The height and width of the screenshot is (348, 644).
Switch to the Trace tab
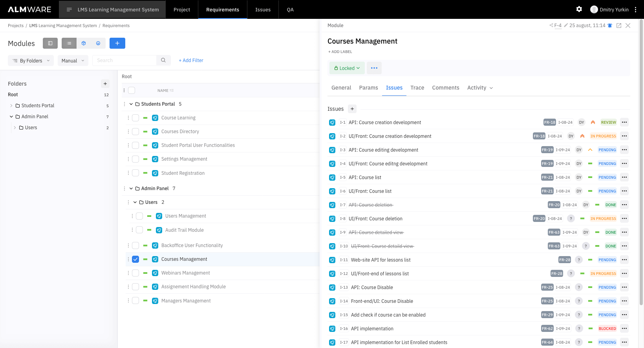coord(417,88)
